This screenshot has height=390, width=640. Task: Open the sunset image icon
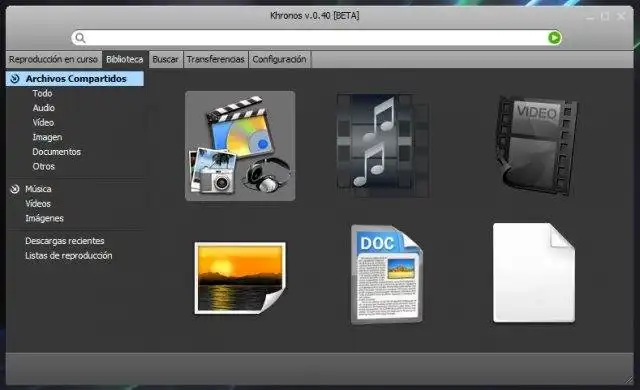240,278
